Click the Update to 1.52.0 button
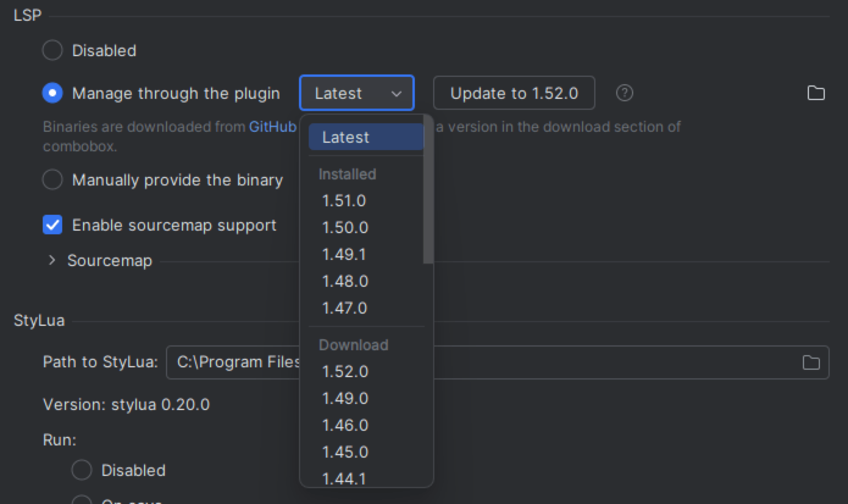This screenshot has width=848, height=504. (514, 93)
